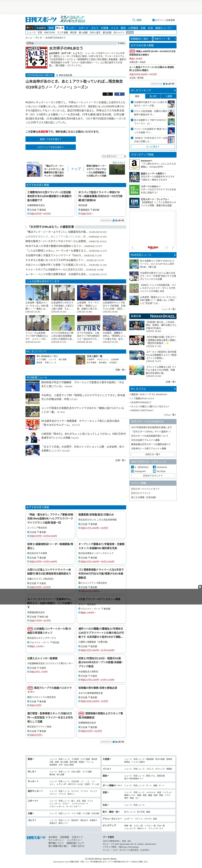Open 日本人選手 sub-navigation item
This screenshot has height=868, width=202.
click(x=95, y=33)
